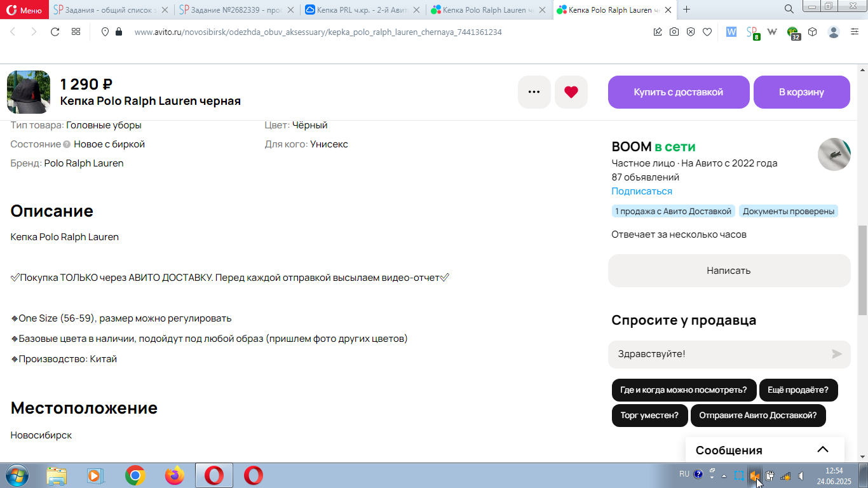Viewport: 868px width, 488px height.
Task: Open the extensions cube icon
Action: (x=813, y=32)
